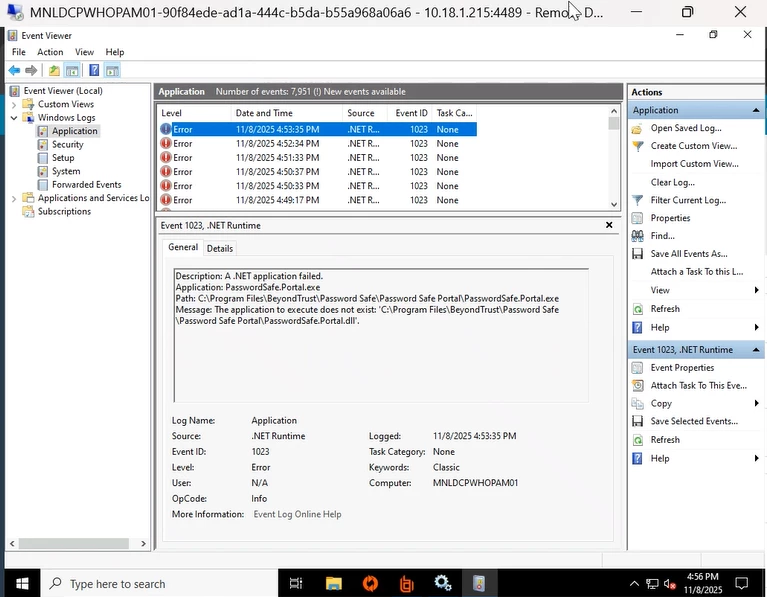Click Save All Events As disk icon
767x597 pixels.
coord(637,253)
